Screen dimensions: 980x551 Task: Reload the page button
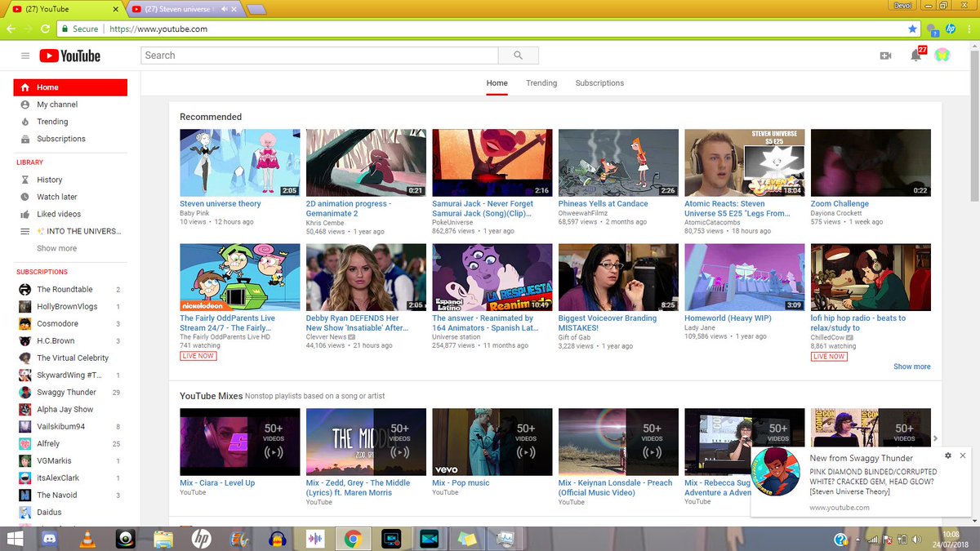click(x=47, y=29)
